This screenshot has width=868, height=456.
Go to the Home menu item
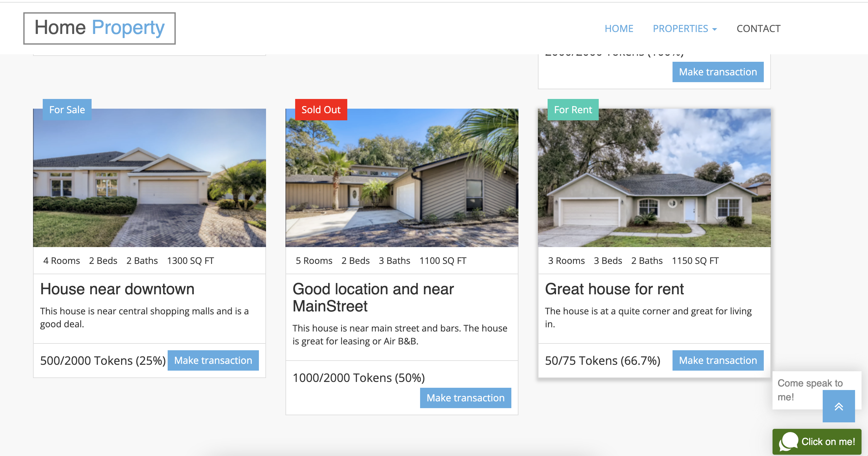click(x=619, y=29)
